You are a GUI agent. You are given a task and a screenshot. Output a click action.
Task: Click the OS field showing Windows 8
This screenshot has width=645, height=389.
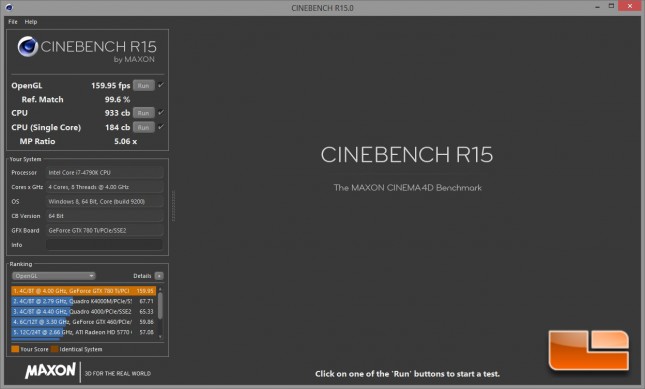point(104,201)
